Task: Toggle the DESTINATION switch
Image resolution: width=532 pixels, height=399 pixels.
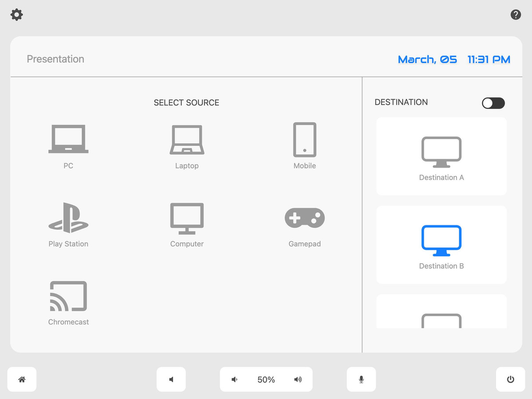Action: click(493, 103)
